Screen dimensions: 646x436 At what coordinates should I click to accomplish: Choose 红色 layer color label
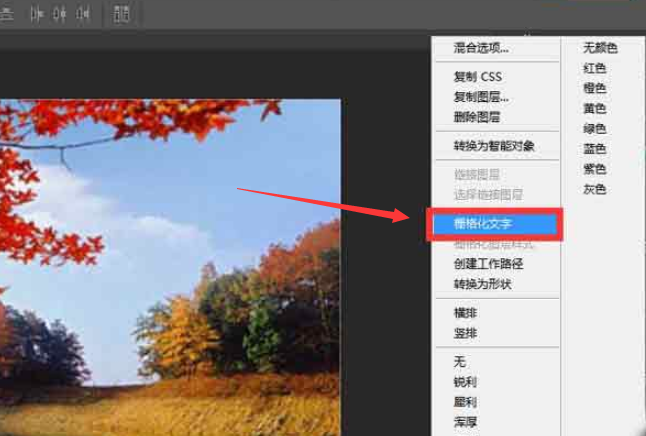595,68
